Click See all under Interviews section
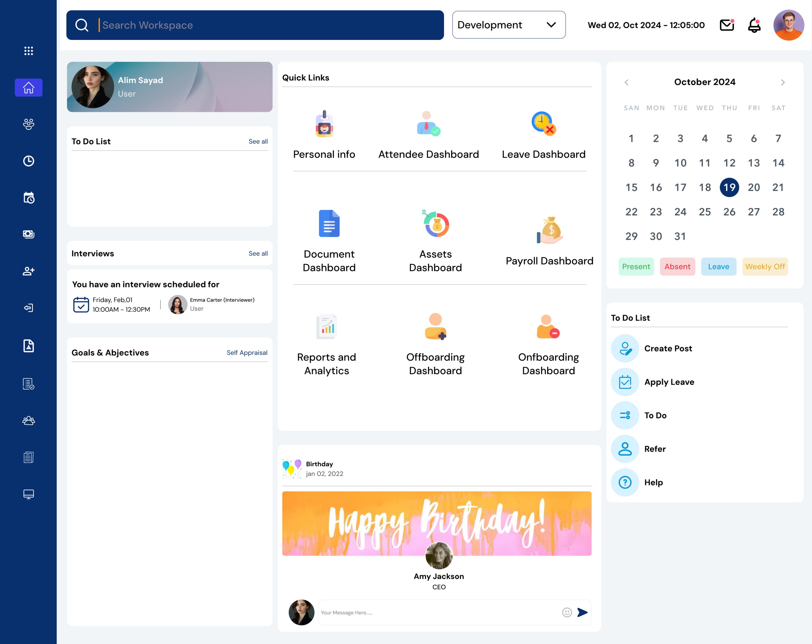 tap(257, 254)
